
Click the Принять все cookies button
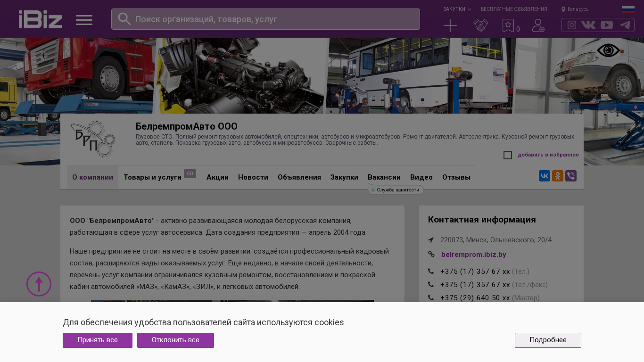tap(98, 340)
